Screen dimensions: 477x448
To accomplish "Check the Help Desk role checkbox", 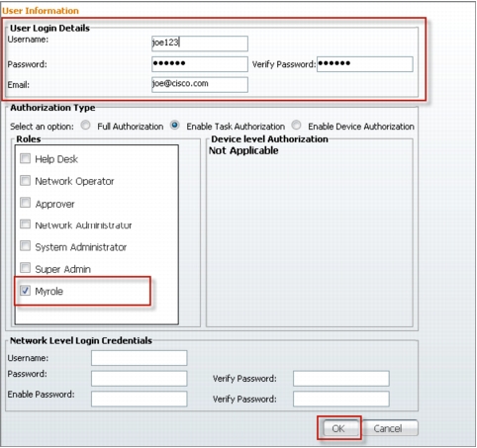I will click(25, 158).
